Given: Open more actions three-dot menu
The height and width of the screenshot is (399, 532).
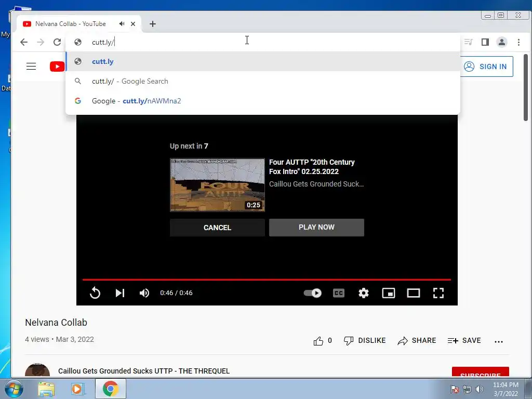Looking at the screenshot, I should tap(498, 341).
